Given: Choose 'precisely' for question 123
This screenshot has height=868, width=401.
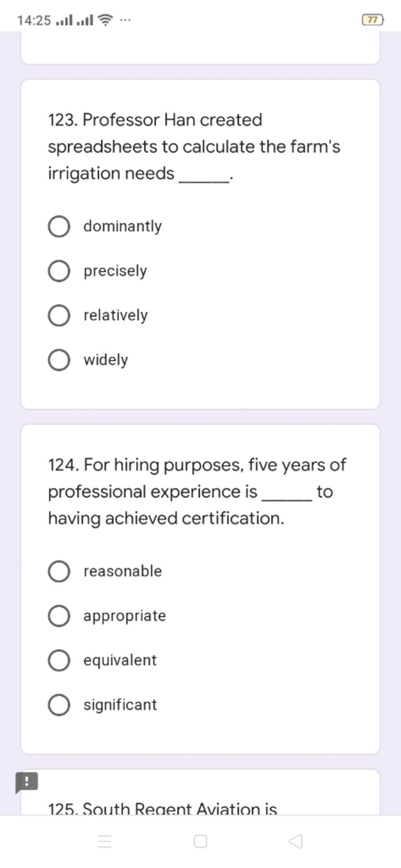Looking at the screenshot, I should [59, 271].
